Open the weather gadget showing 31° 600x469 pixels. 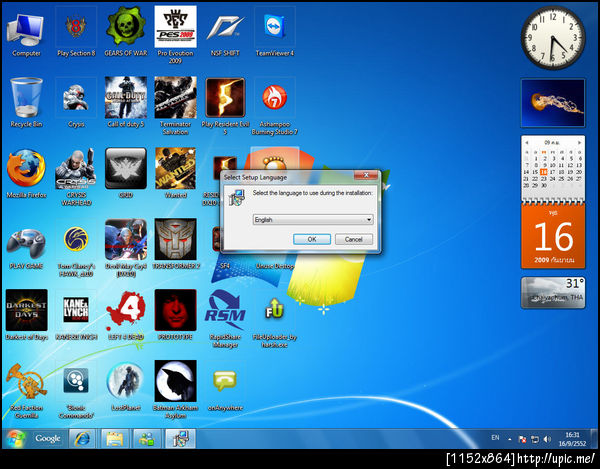(553, 293)
